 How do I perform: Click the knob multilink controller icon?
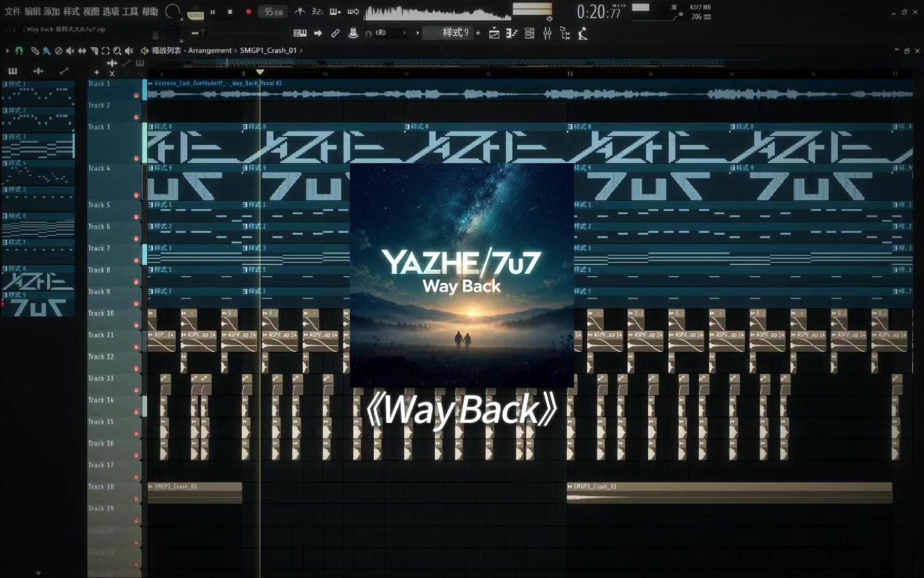(x=353, y=33)
